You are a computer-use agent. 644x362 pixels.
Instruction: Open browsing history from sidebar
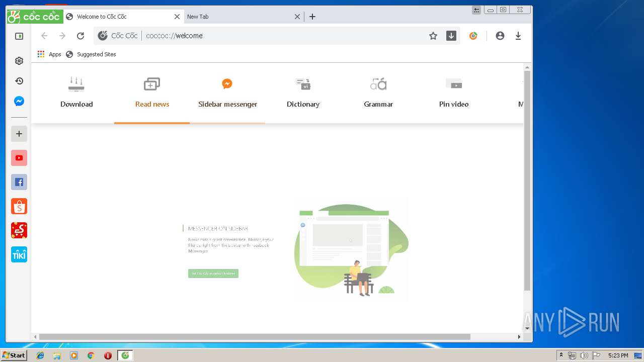click(x=19, y=81)
